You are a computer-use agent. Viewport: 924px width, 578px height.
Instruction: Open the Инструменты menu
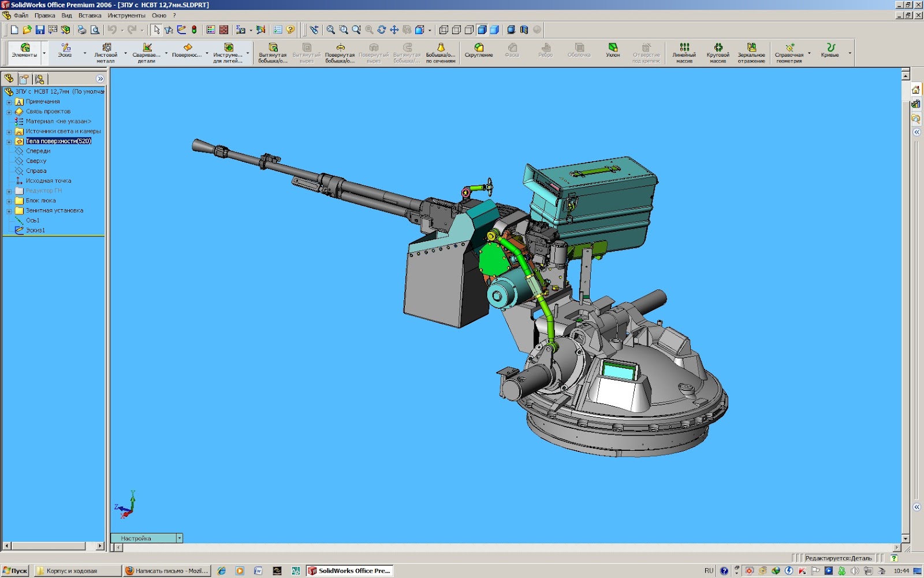(126, 16)
